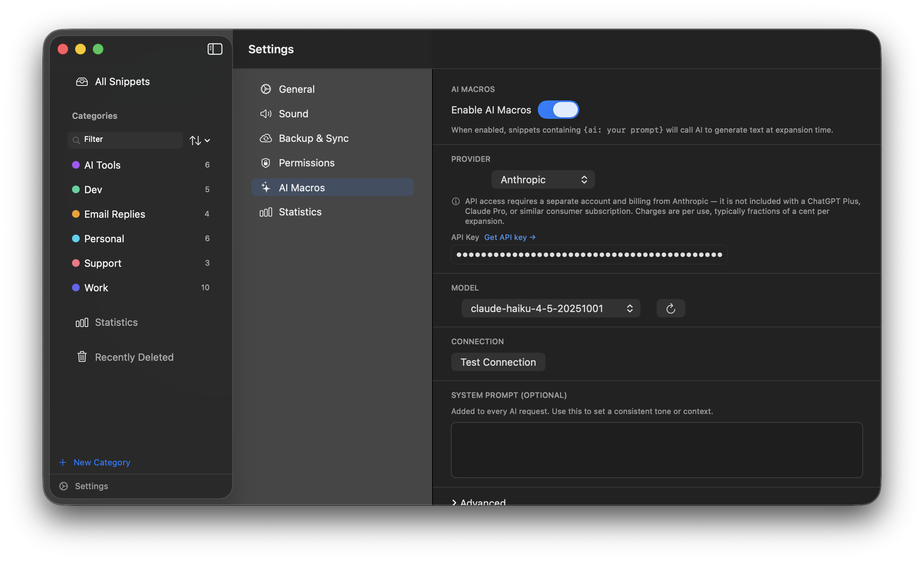Click the 'PROVIDER' section label

[x=470, y=159]
